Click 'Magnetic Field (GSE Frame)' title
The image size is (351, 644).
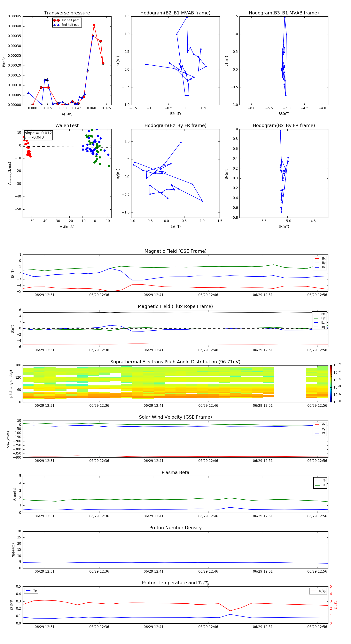[x=175, y=251]
